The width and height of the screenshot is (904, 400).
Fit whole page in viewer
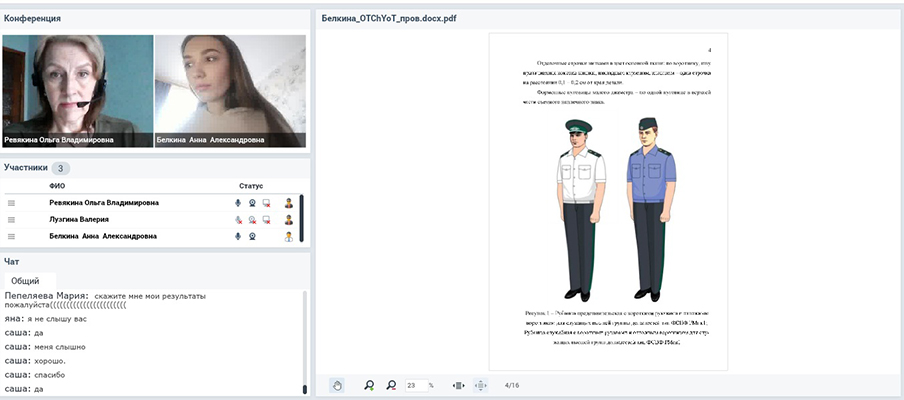coord(481,385)
